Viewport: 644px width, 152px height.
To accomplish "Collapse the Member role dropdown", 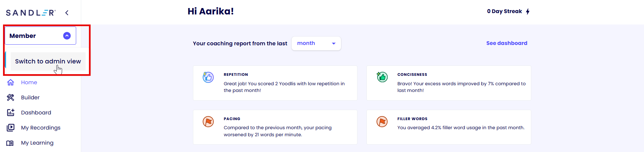I will [x=67, y=36].
